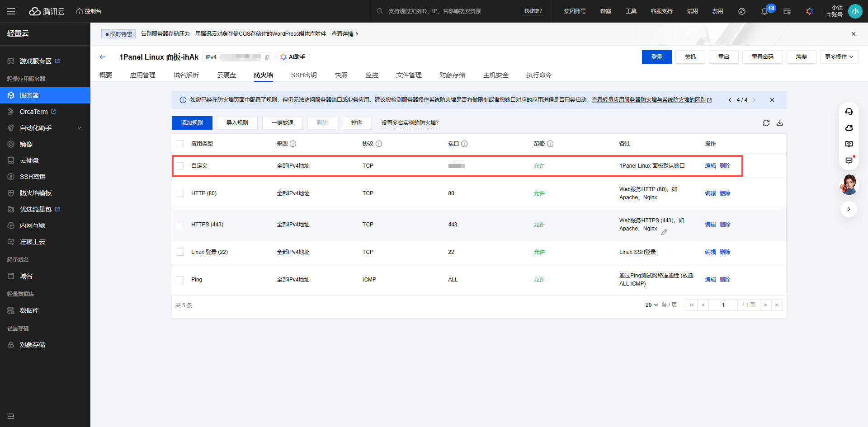Open the hamburger menu at top left
The height and width of the screenshot is (427, 868).
(11, 11)
